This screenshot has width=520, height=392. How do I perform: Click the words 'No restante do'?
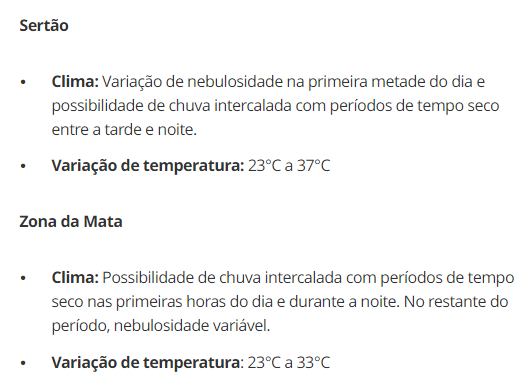click(456, 302)
